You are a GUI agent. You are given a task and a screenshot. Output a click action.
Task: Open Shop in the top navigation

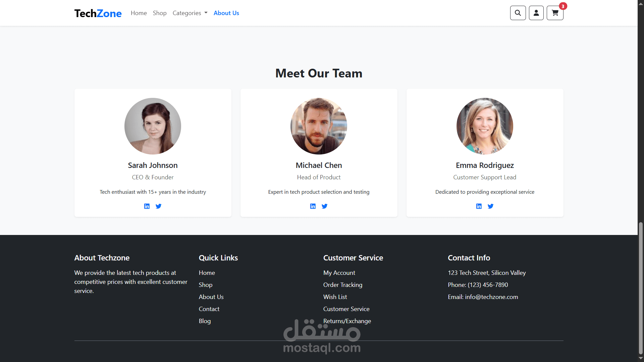160,13
